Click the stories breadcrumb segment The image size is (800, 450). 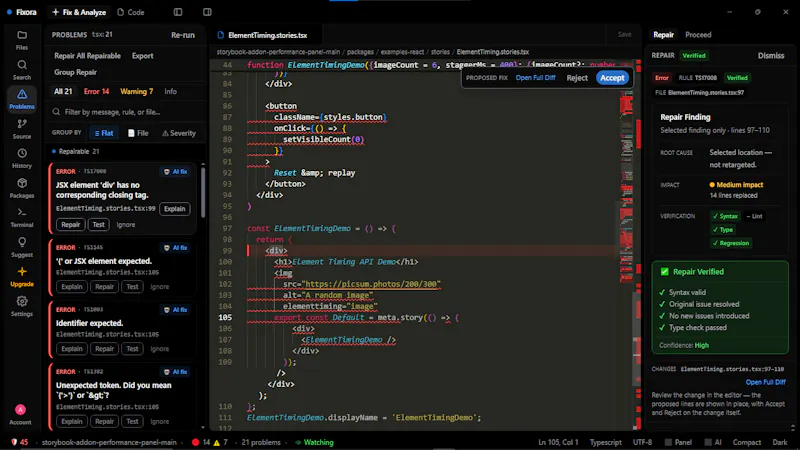click(x=440, y=52)
